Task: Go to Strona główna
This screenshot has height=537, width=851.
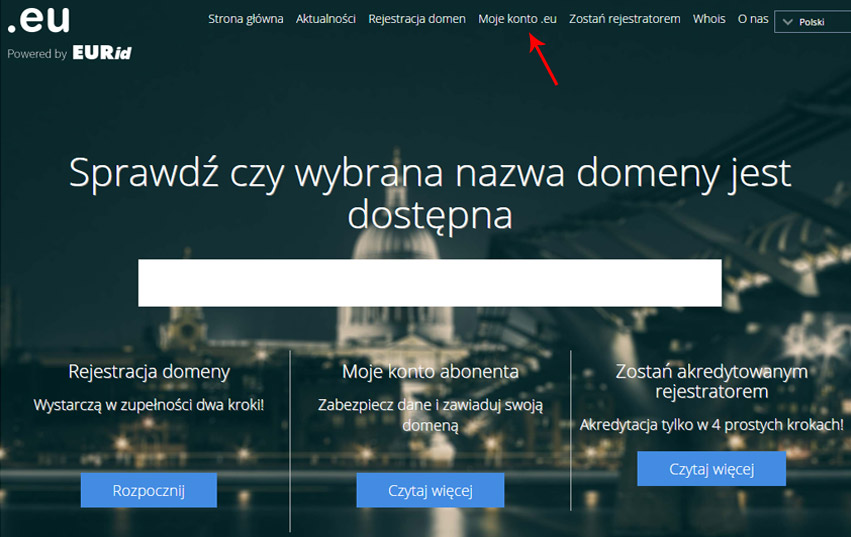Action: pyautogui.click(x=245, y=19)
